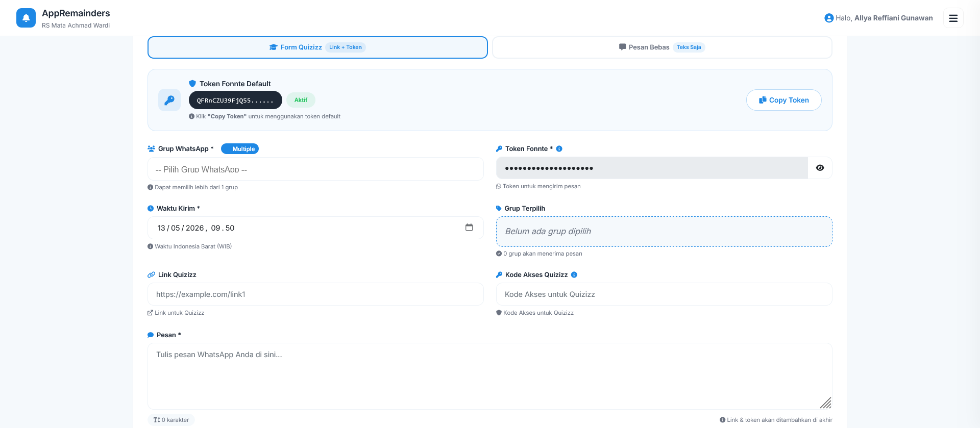This screenshot has width=980, height=428.
Task: Focus the Link Quizizz input
Action: tap(315, 294)
